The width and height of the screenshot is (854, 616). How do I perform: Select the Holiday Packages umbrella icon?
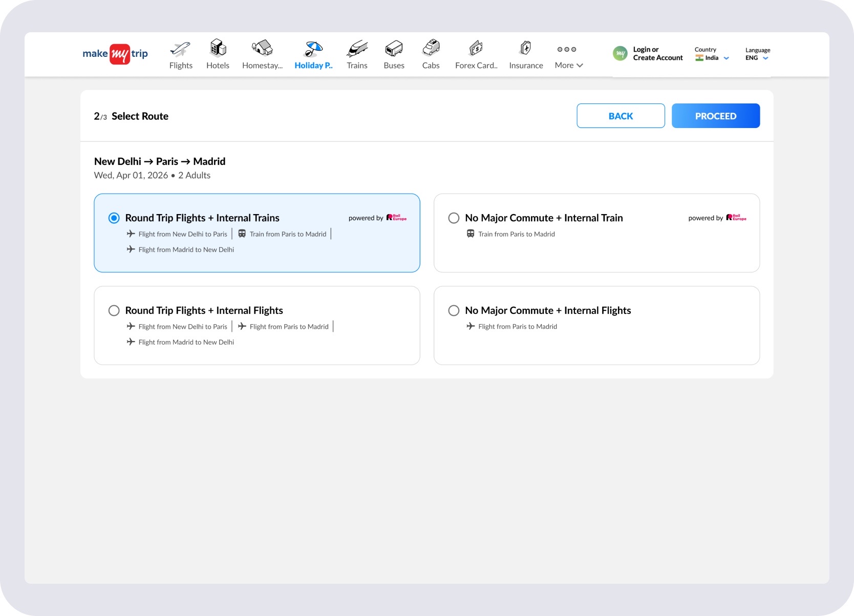(x=313, y=49)
